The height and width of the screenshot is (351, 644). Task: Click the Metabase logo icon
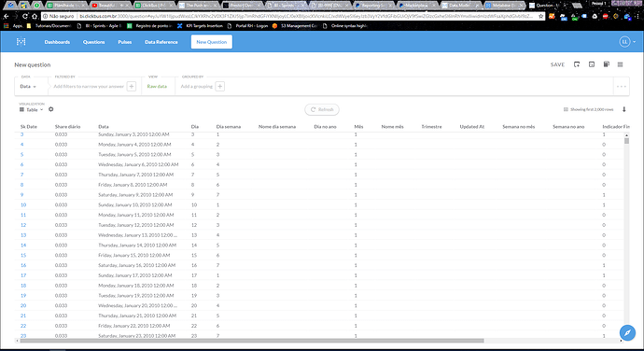21,41
